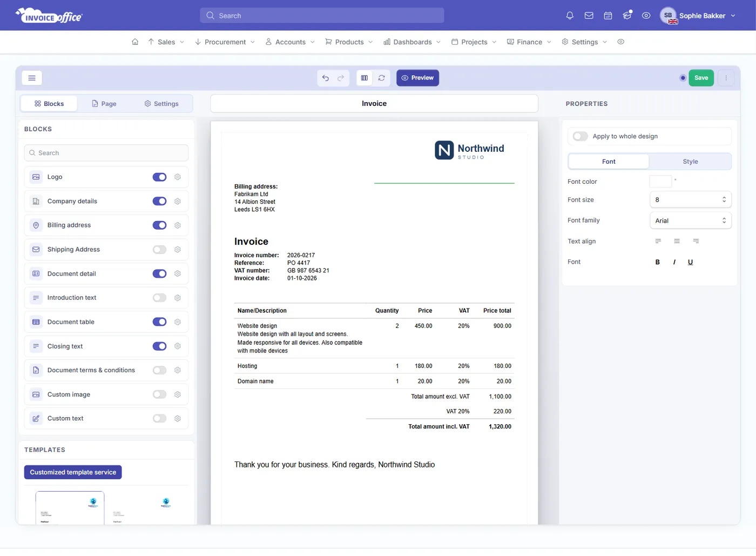Enable the Shipping Address block
This screenshot has height=556, width=756.
pyautogui.click(x=160, y=250)
